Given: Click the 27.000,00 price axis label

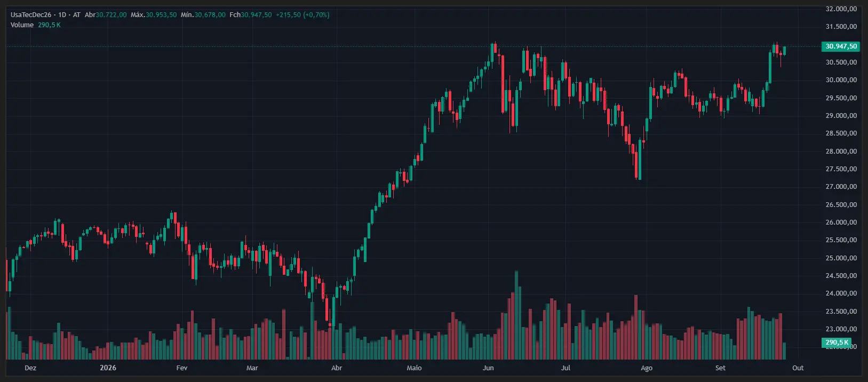Looking at the screenshot, I should pyautogui.click(x=841, y=187).
